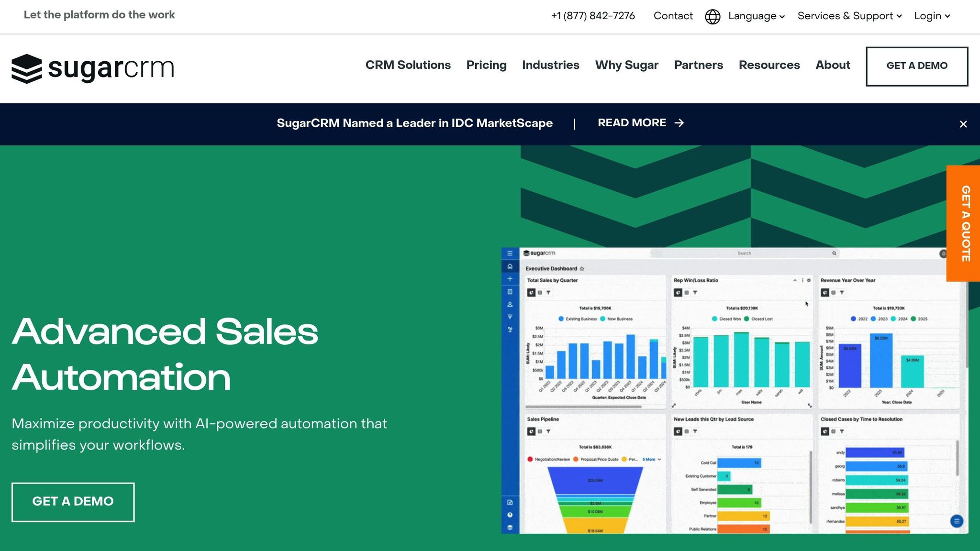
Task: Toggle New Business legend in Total Sales chart
Action: (x=616, y=319)
